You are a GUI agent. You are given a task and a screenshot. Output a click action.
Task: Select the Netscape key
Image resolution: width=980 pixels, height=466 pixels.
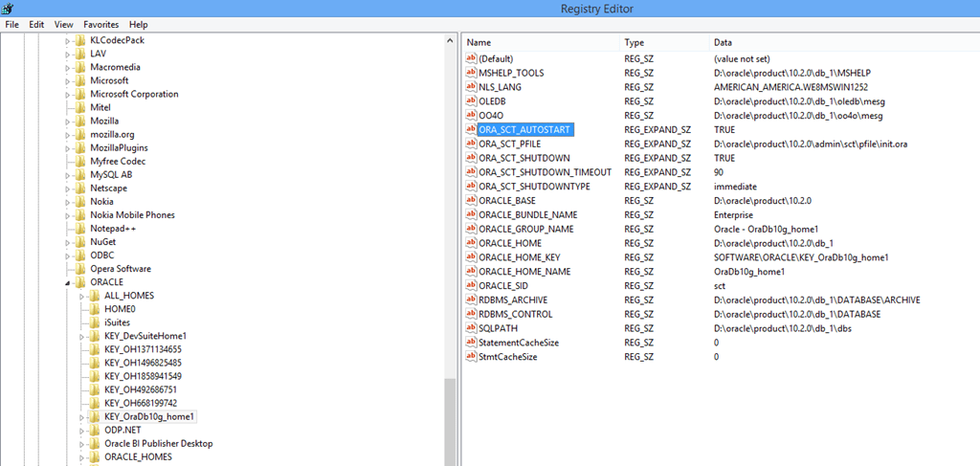[x=107, y=188]
